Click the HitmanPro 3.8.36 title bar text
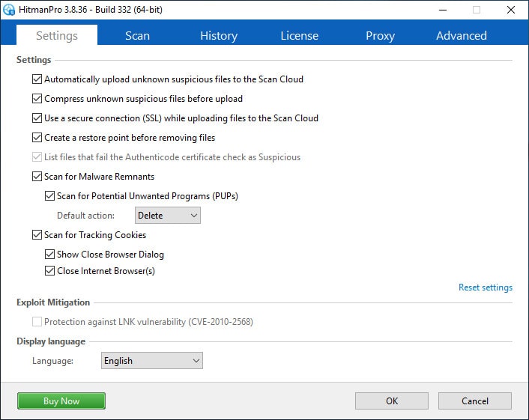This screenshot has height=420, width=529. click(91, 10)
